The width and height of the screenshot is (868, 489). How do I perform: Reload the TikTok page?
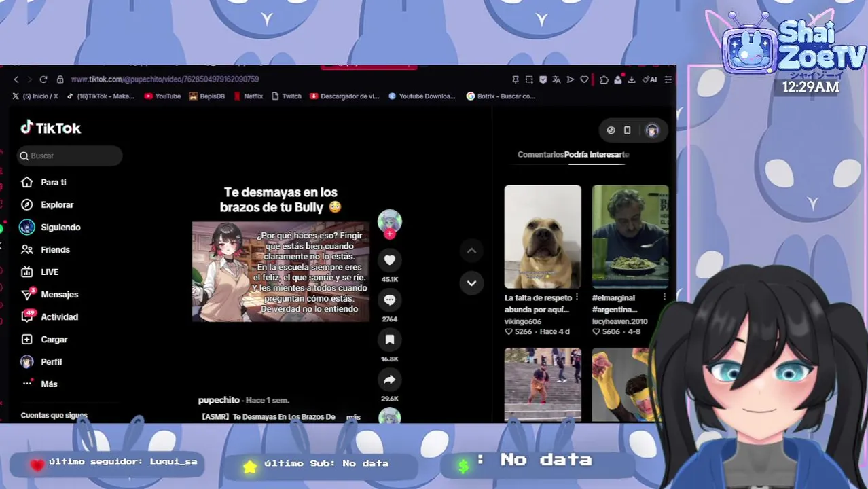43,79
